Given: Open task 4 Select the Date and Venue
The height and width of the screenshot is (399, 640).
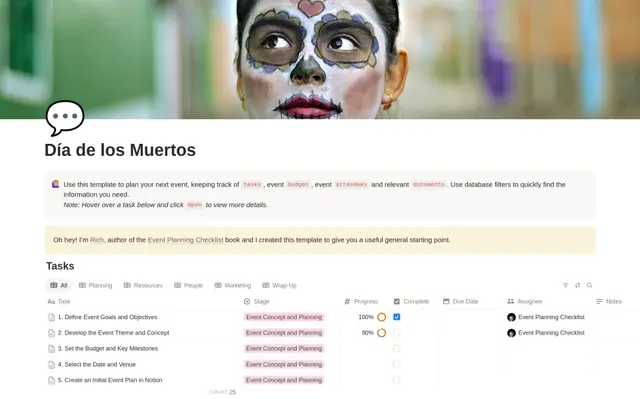Looking at the screenshot, I should [x=97, y=364].
